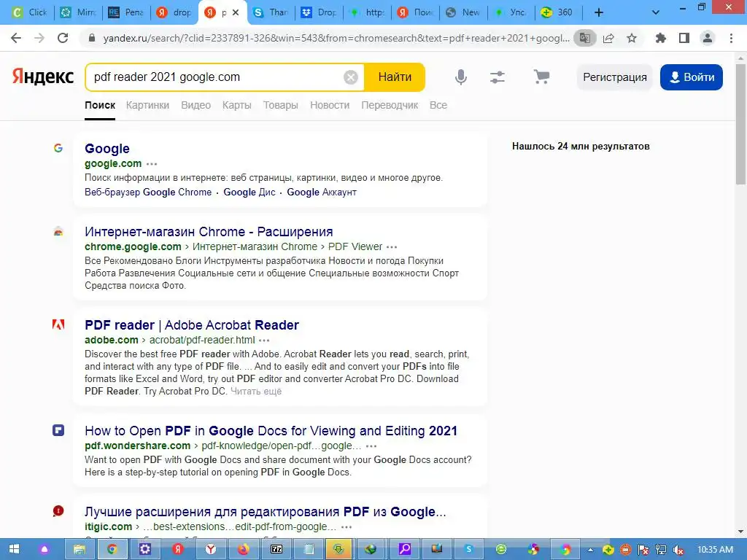Share this page via the share icon
The width and height of the screenshot is (747, 560).
(608, 38)
